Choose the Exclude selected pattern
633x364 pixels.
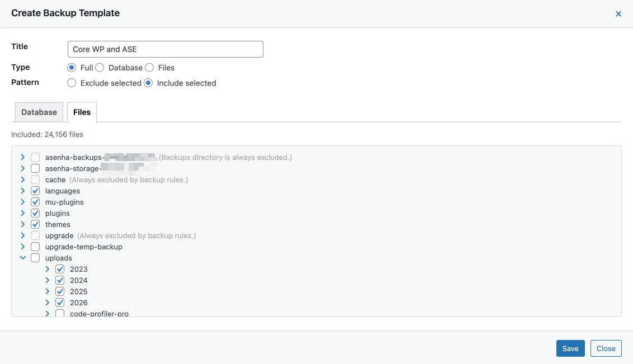click(72, 83)
